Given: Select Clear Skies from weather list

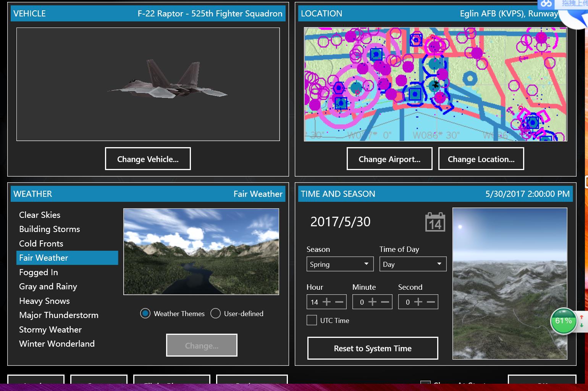Looking at the screenshot, I should (x=40, y=215).
